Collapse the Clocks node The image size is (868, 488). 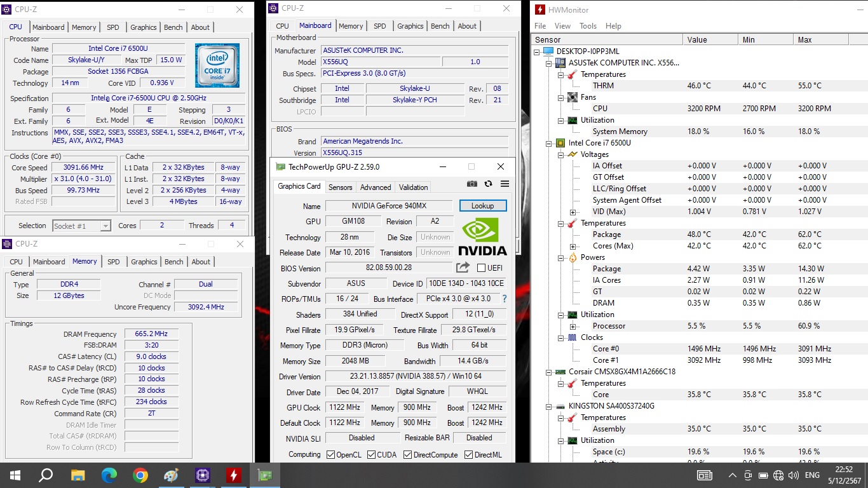point(561,337)
